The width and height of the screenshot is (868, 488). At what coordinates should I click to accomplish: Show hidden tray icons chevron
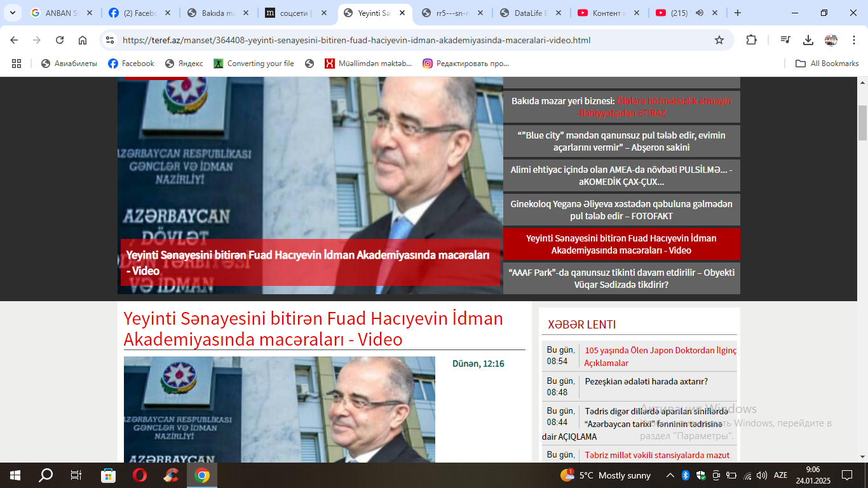(670, 475)
